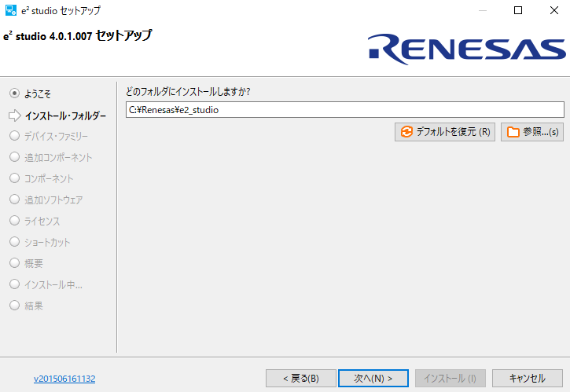
Task: Maximize the setup window
Action: click(x=518, y=11)
